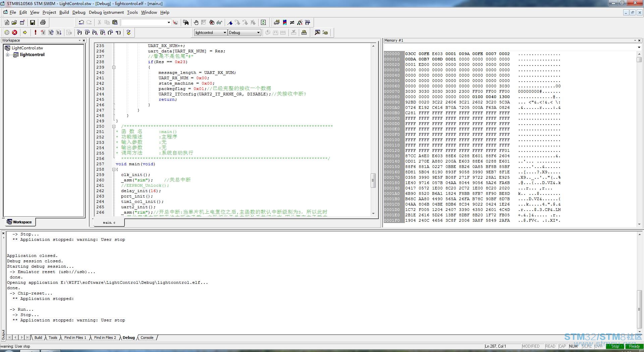Screen dimensions: 644x352
Task: Click the code editor vertical scrollbar thumb
Action: click(373, 180)
